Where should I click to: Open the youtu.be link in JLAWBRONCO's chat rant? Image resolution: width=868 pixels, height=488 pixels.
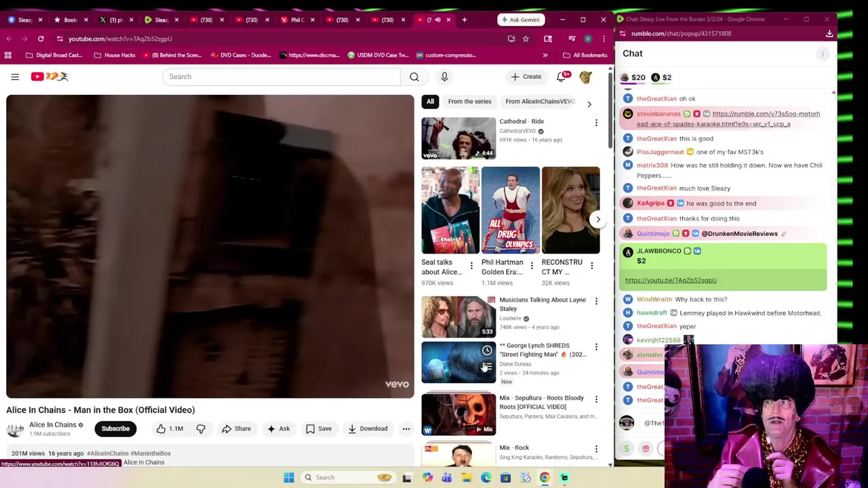point(671,281)
